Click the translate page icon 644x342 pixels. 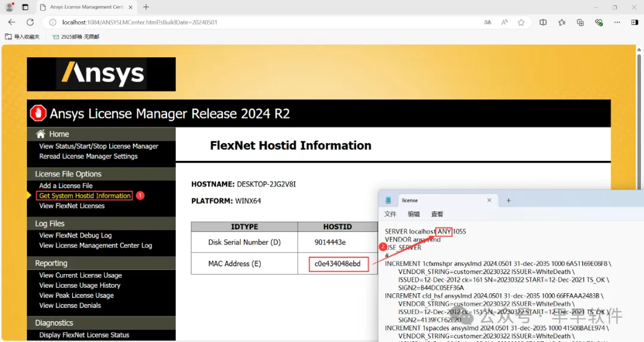pyautogui.click(x=488, y=22)
